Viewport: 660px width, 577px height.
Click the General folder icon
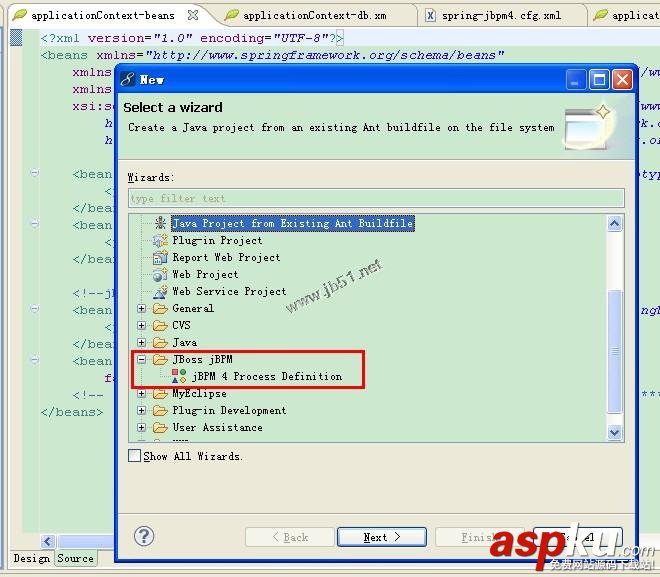pos(160,308)
